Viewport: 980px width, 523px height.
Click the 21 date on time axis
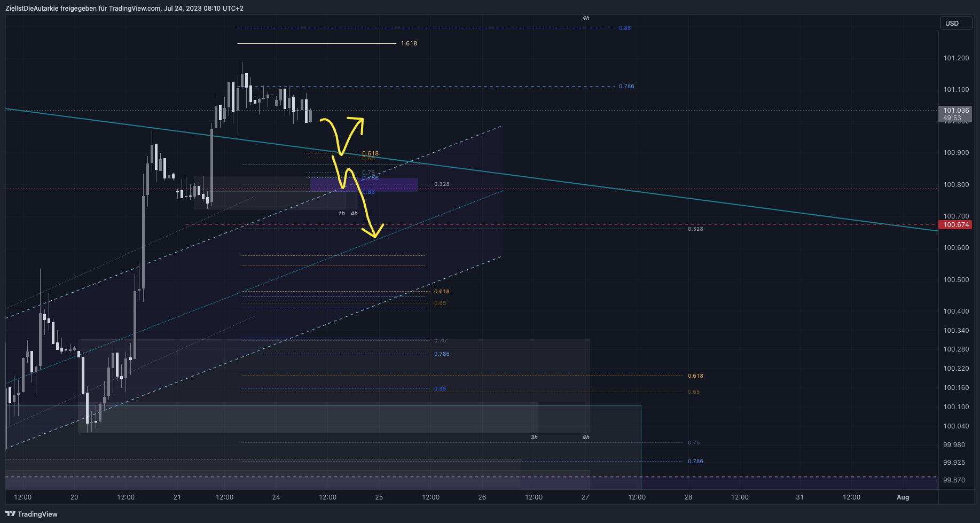point(177,497)
